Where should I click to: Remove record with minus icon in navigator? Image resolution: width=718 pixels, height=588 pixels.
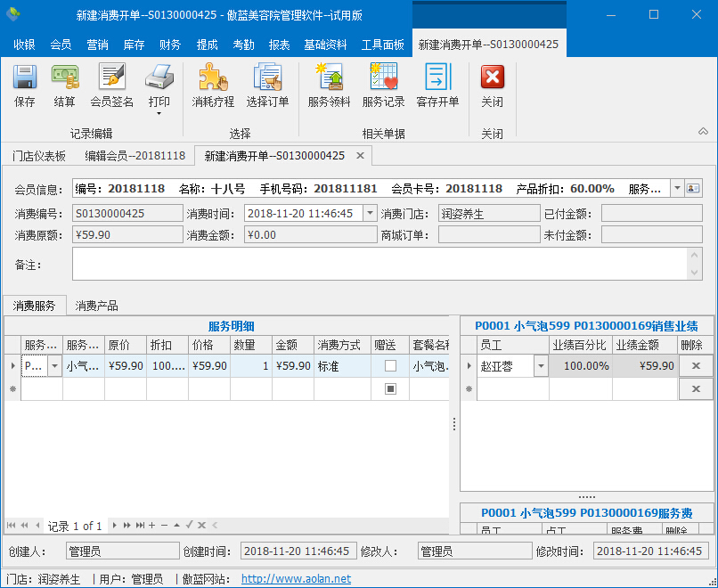click(x=165, y=526)
